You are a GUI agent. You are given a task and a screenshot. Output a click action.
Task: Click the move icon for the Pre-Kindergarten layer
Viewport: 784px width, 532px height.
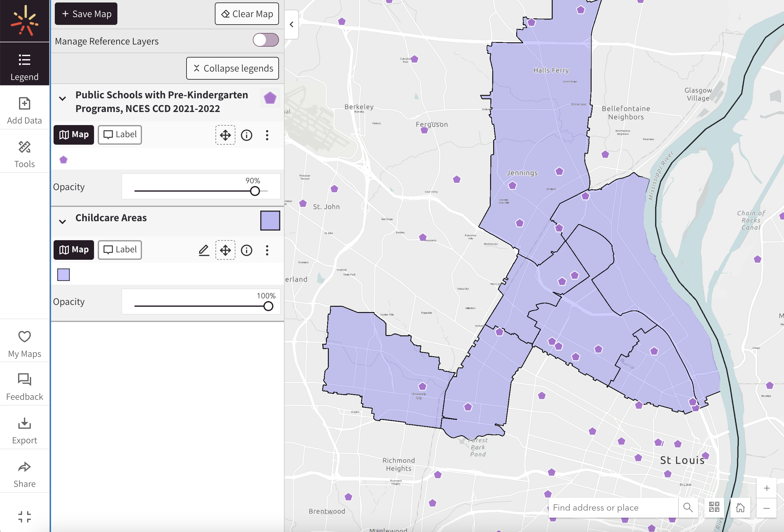point(225,135)
